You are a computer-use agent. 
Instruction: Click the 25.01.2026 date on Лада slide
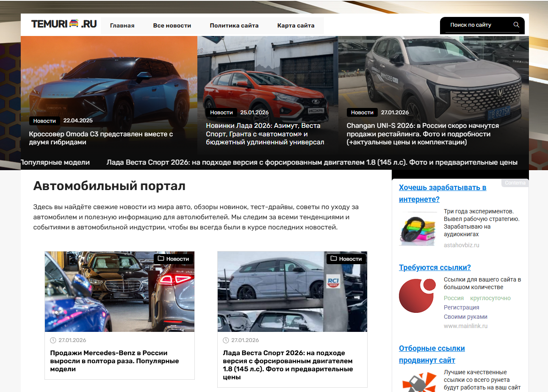point(255,112)
